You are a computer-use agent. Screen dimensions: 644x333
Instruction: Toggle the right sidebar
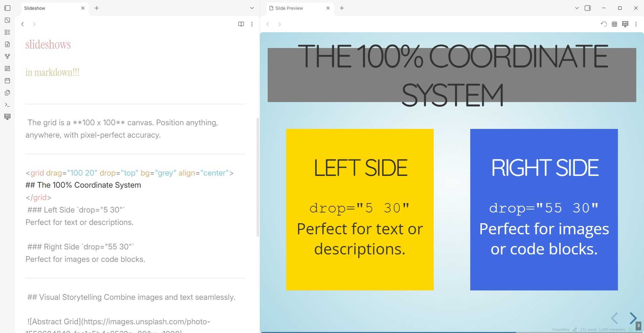pyautogui.click(x=588, y=8)
